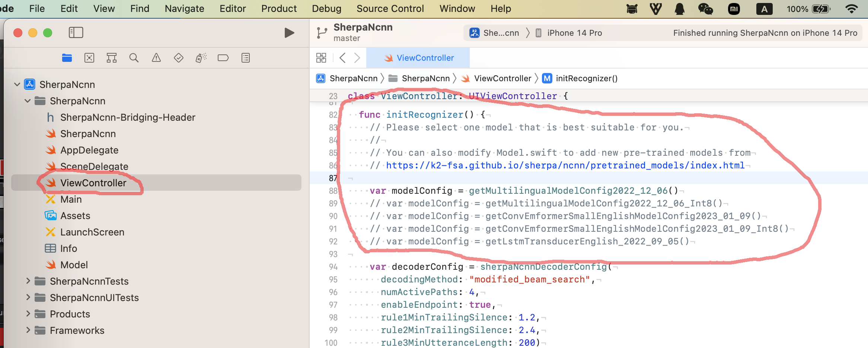Open the Edit menu
868x348 pixels.
coord(69,9)
